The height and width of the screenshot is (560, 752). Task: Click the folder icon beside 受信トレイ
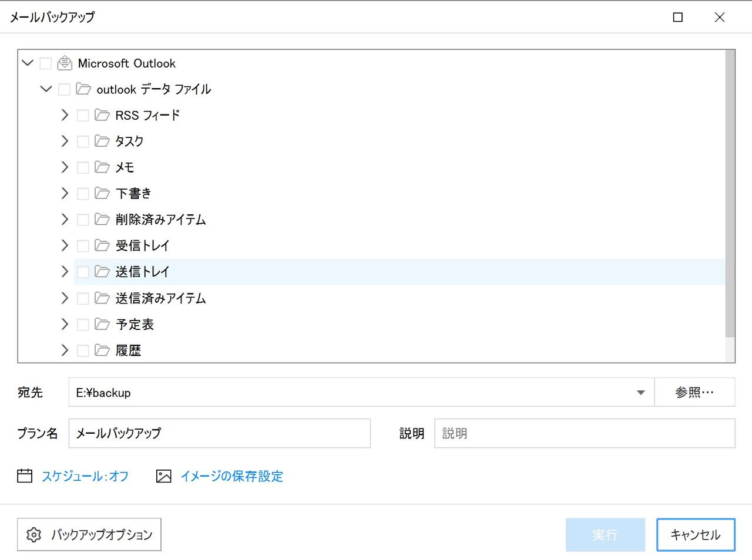(102, 245)
